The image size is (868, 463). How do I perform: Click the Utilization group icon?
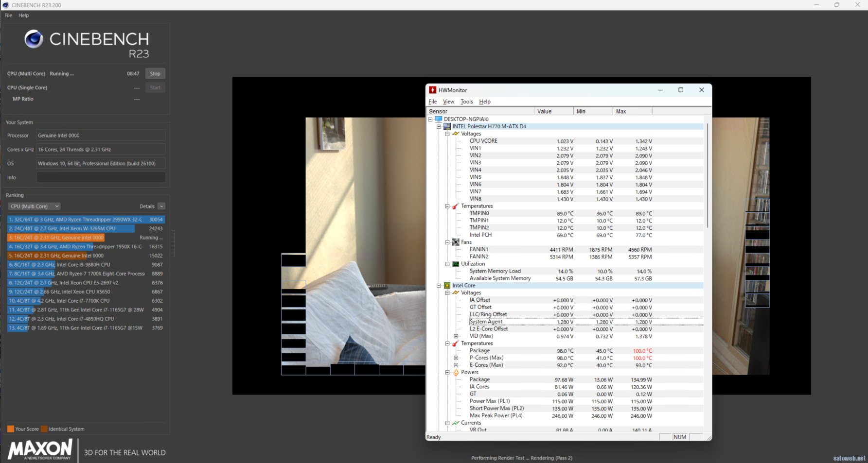pyautogui.click(x=456, y=264)
